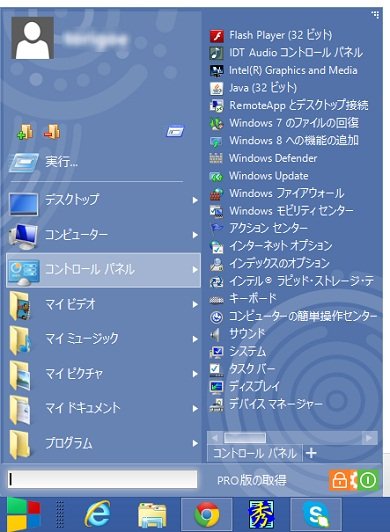Viewport: 390px width, 532px height.
Task: Open Java (32 ビット) icon
Action: click(217, 88)
